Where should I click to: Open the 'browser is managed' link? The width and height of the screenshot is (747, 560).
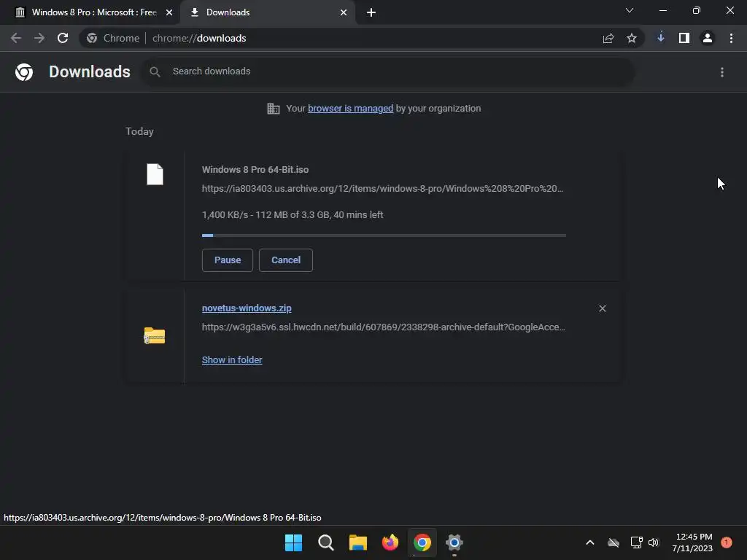(x=351, y=109)
